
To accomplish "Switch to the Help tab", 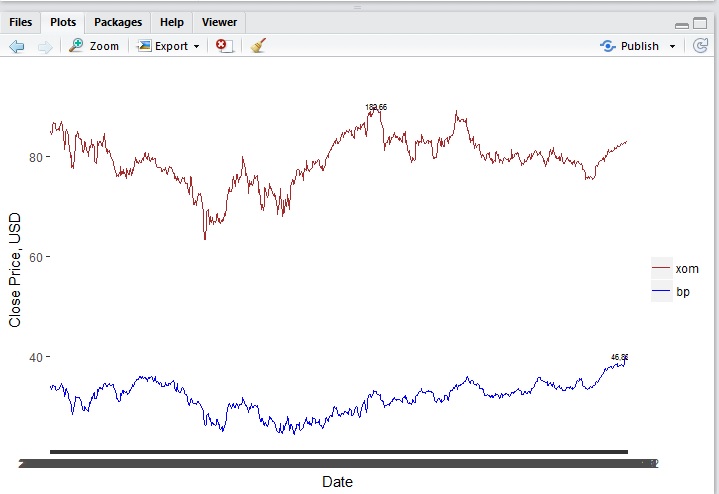I will pos(172,22).
